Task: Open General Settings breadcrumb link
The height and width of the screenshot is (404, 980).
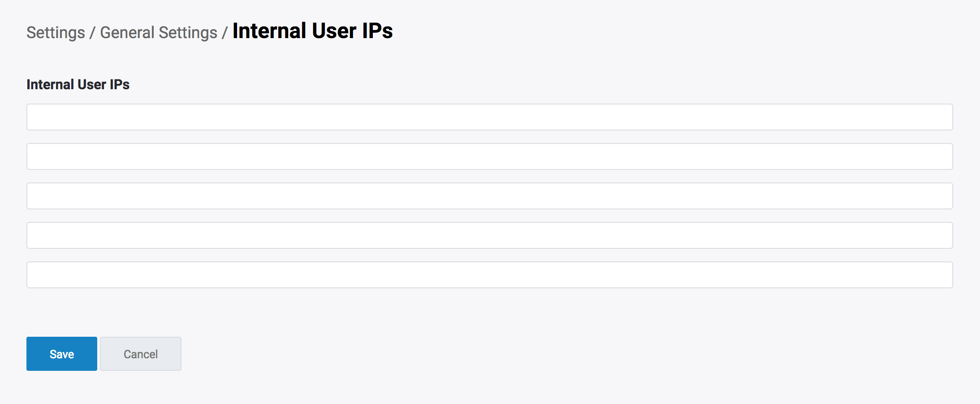Action: 159,33
